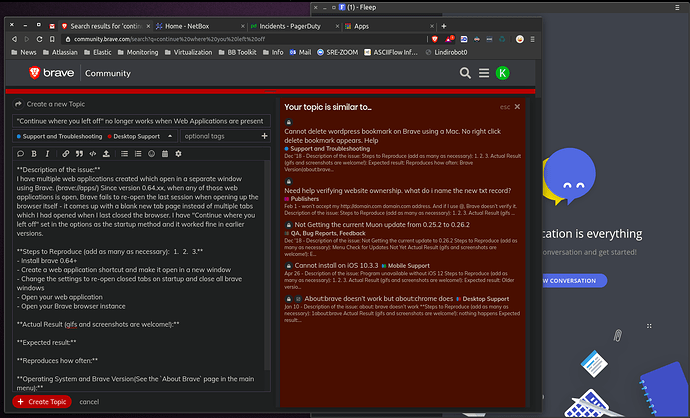The image size is (690, 418).
Task: Open the Elastic bookmarks folder
Action: click(97, 52)
